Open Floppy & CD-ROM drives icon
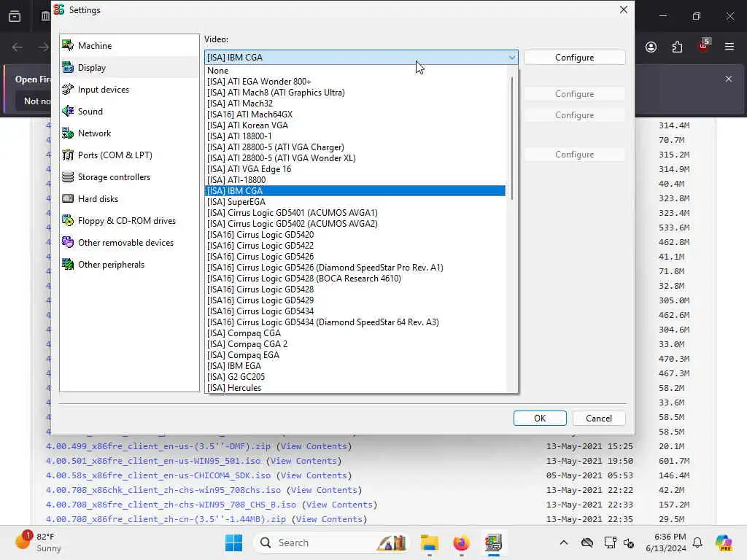This screenshot has width=747, height=560. tap(68, 220)
